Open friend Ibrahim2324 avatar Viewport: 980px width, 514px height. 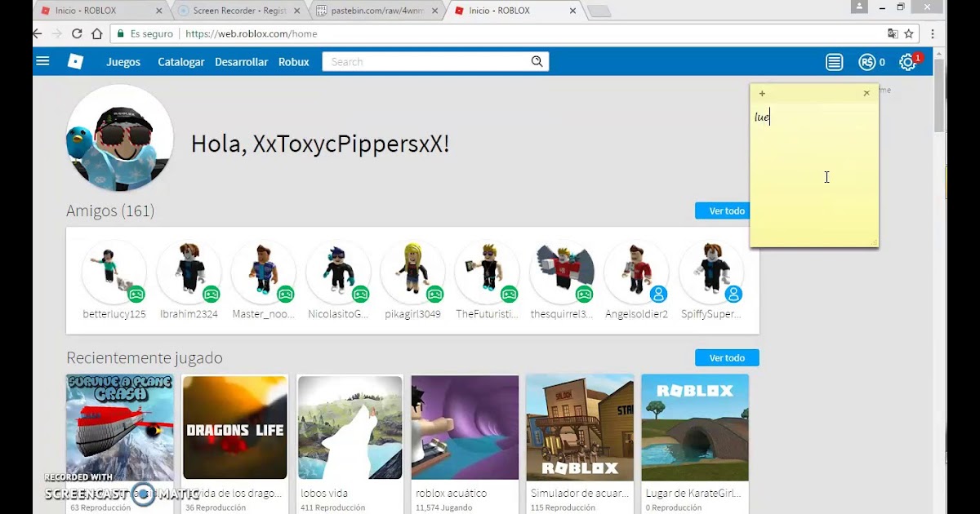coord(189,273)
